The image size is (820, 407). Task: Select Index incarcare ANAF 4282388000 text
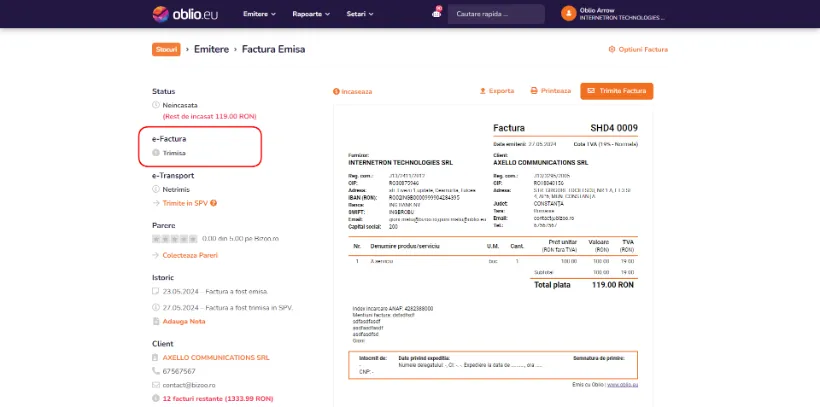393,309
